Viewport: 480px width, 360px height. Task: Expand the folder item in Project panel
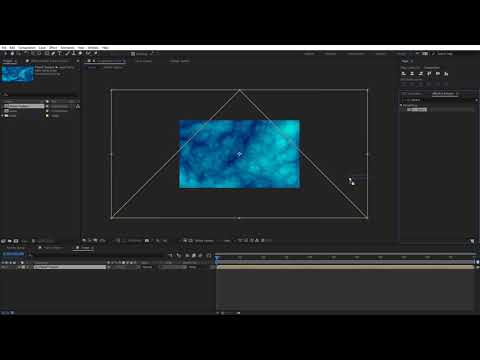(x=2, y=116)
